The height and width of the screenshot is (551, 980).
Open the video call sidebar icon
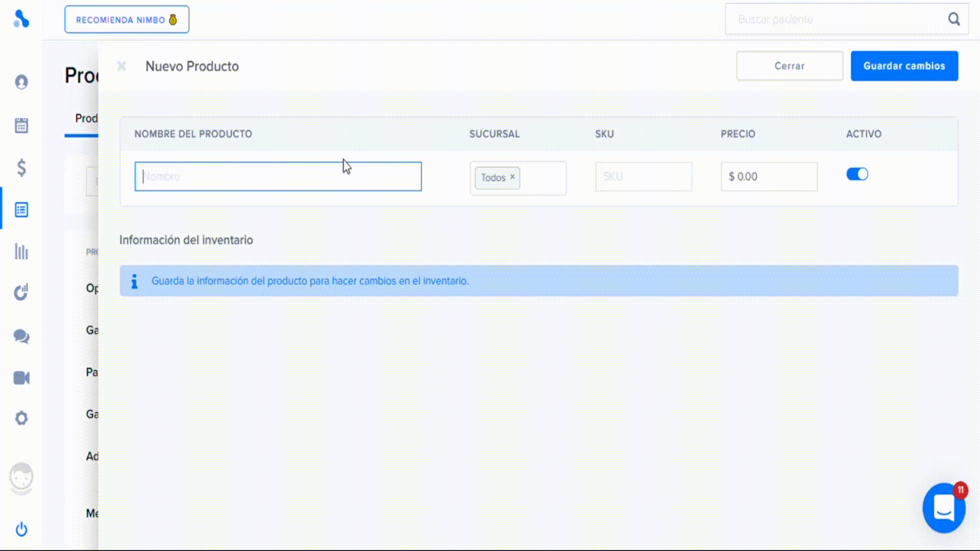tap(21, 378)
